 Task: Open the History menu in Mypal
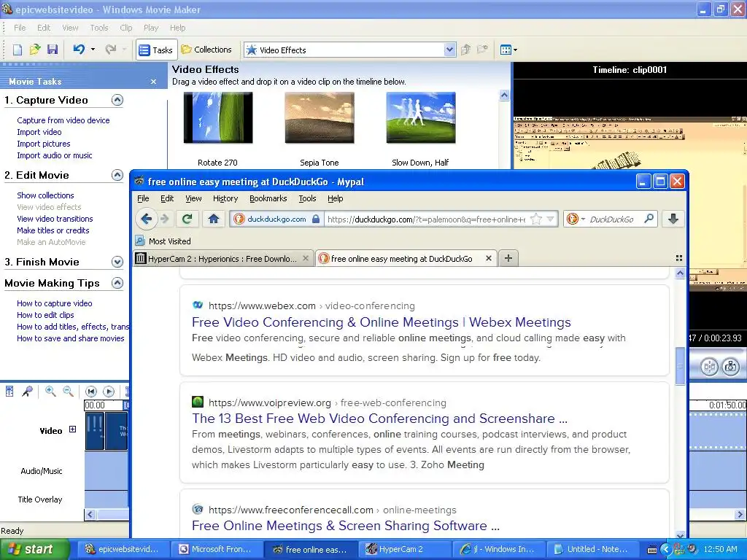tap(225, 198)
